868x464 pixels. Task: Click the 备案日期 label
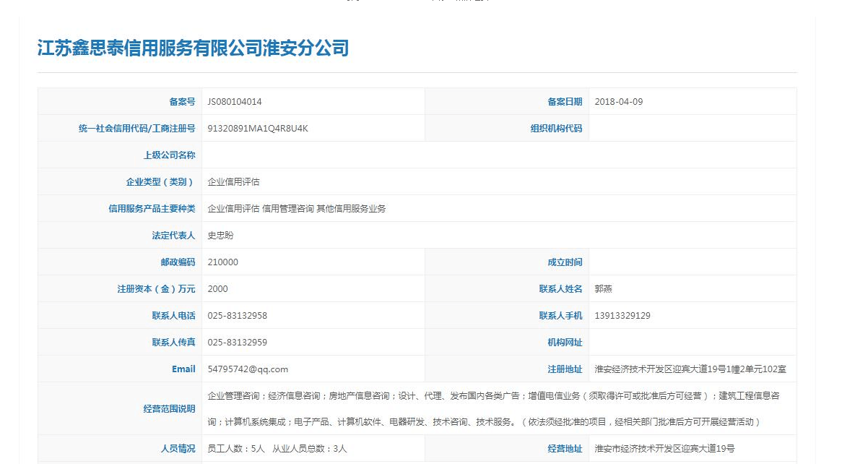565,102
